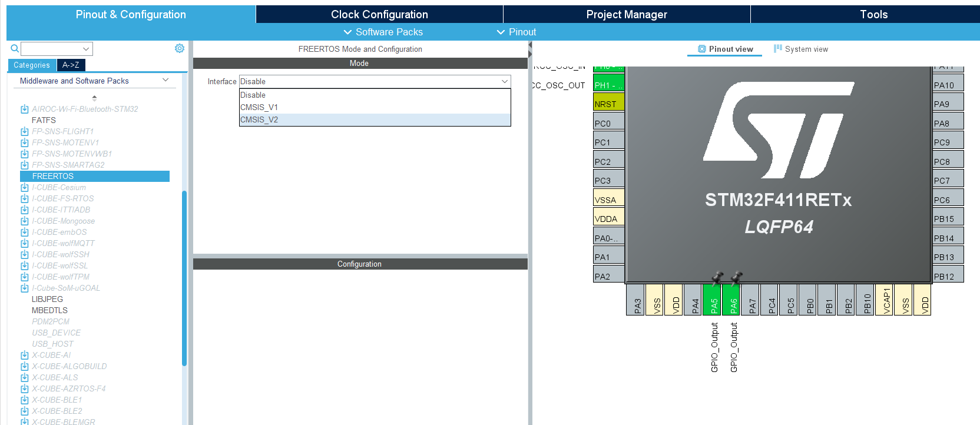
Task: Select LIBJPEG middleware
Action: pyautogui.click(x=47, y=299)
